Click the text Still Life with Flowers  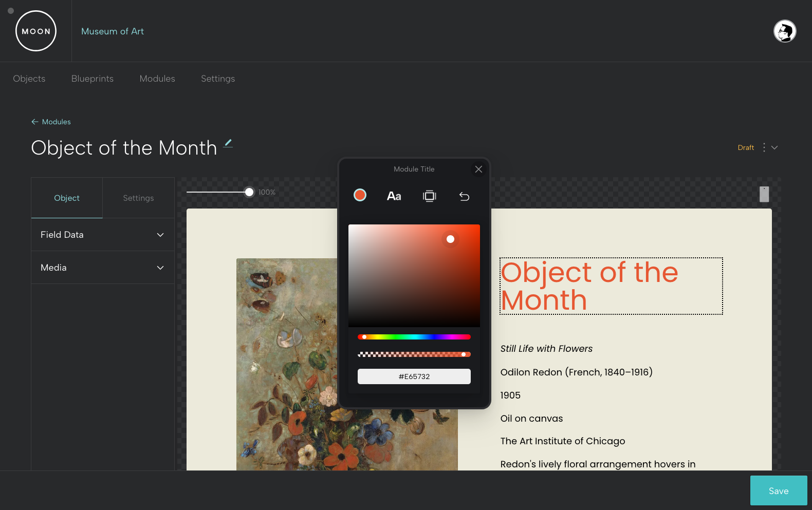(x=546, y=349)
